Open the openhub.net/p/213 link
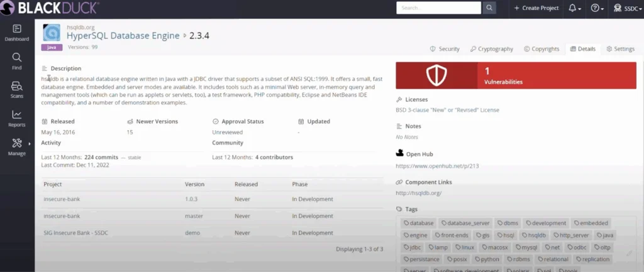Viewport: 644px width, 272px height. coord(438,166)
